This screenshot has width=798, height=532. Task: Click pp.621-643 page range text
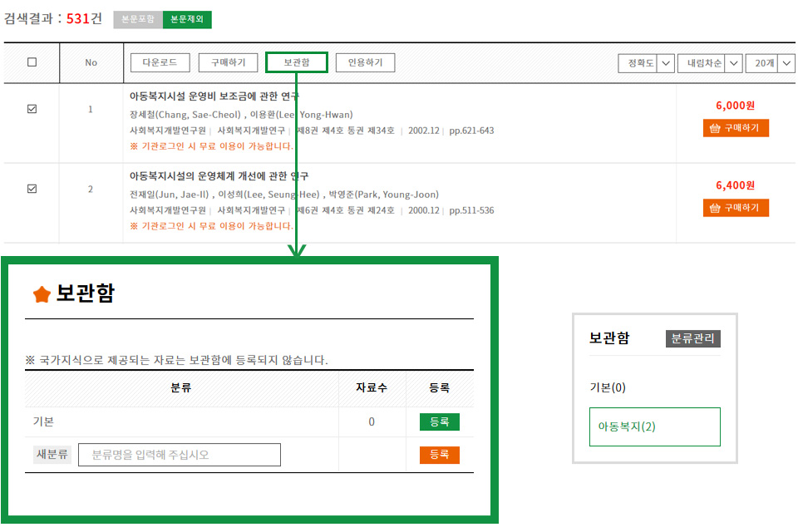point(471,131)
